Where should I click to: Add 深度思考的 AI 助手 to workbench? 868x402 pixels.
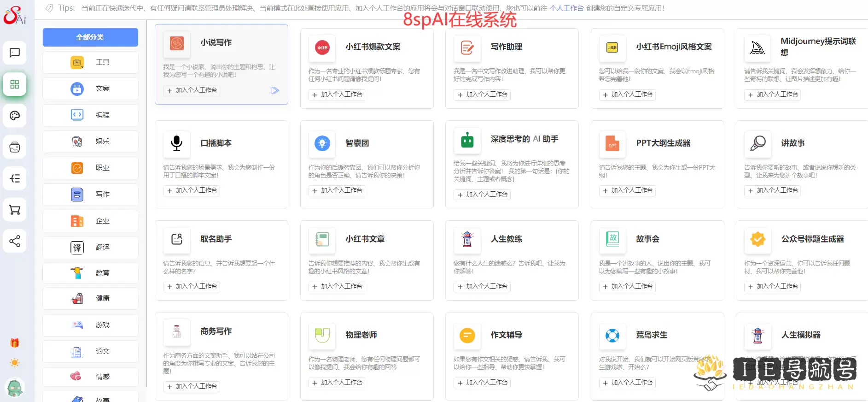tap(482, 195)
